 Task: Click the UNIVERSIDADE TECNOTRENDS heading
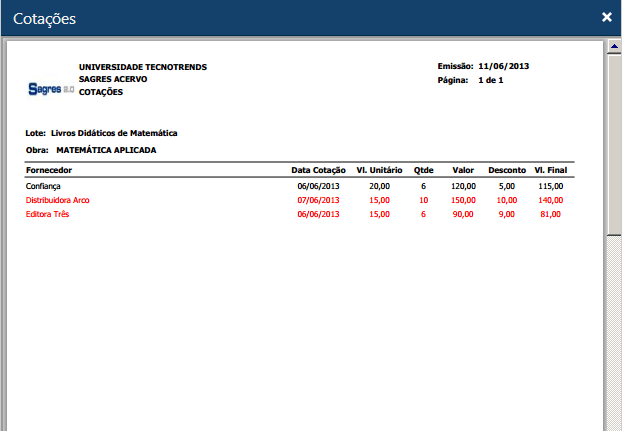click(x=143, y=67)
